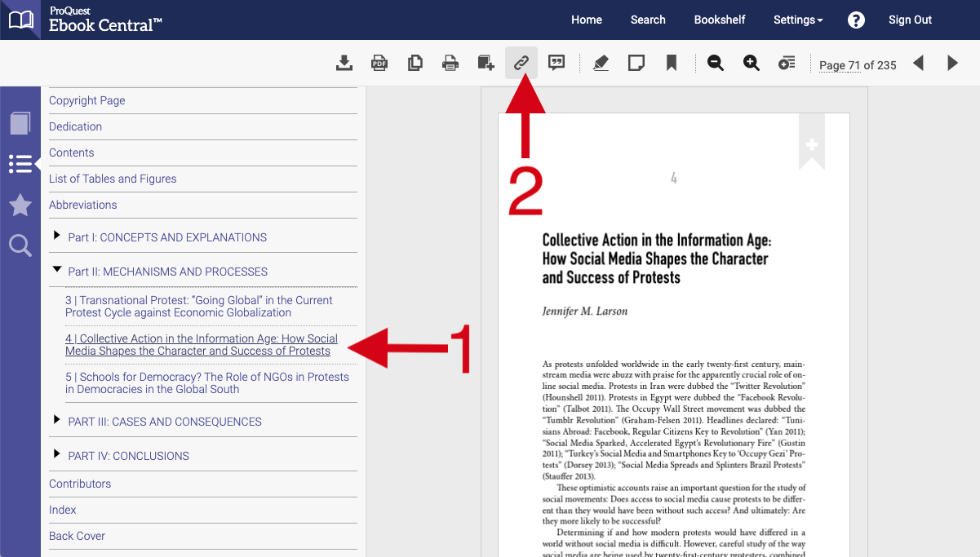980x557 pixels.
Task: Open Search in the top navigation
Action: click(x=648, y=20)
